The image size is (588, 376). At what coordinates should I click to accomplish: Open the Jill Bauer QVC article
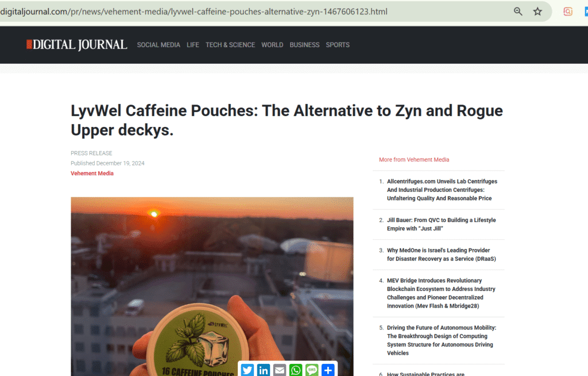(x=442, y=224)
